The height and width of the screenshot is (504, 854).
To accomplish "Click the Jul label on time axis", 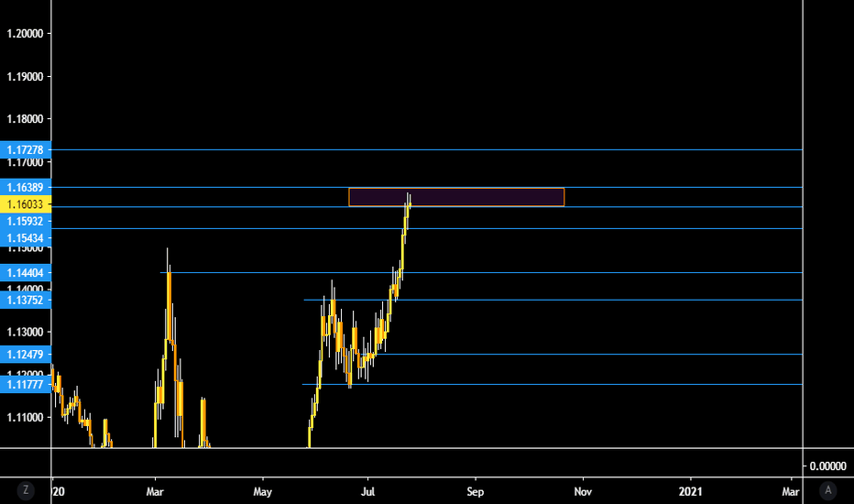I will point(367,491).
